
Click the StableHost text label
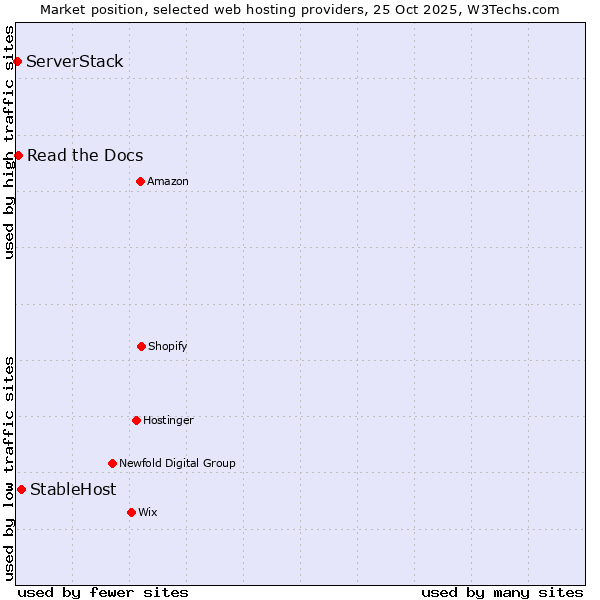coord(73,489)
